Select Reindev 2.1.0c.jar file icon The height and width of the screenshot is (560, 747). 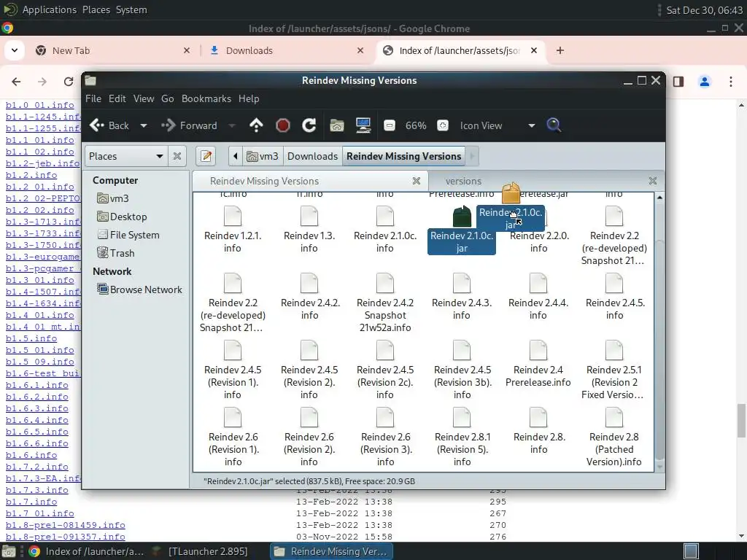tap(462, 217)
